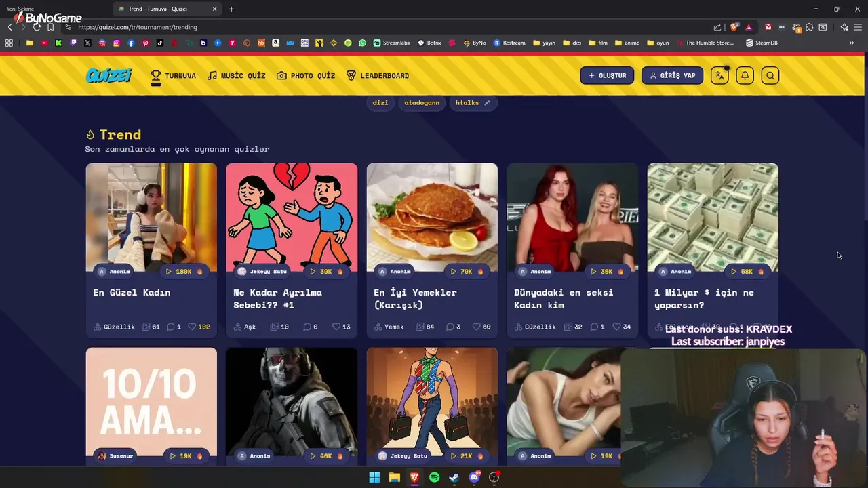868x488 pixels.
Task: Open the Photo Quiz nav item
Action: click(x=306, y=75)
